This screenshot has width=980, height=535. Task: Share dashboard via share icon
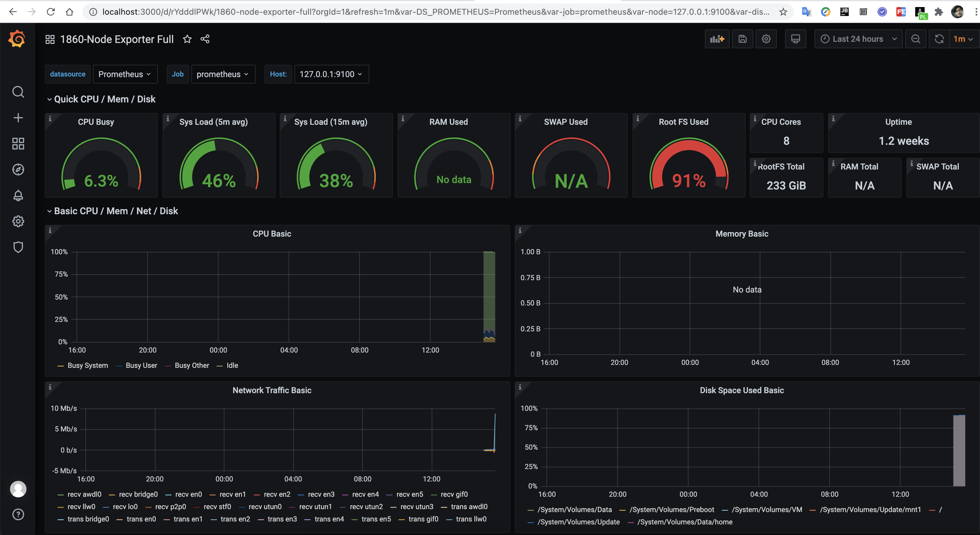(x=205, y=39)
